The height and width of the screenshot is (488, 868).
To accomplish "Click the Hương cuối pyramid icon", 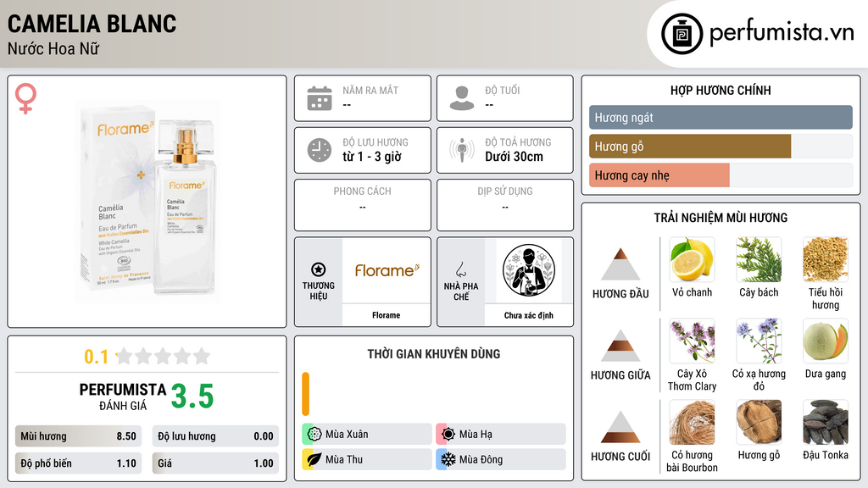I will (x=620, y=427).
